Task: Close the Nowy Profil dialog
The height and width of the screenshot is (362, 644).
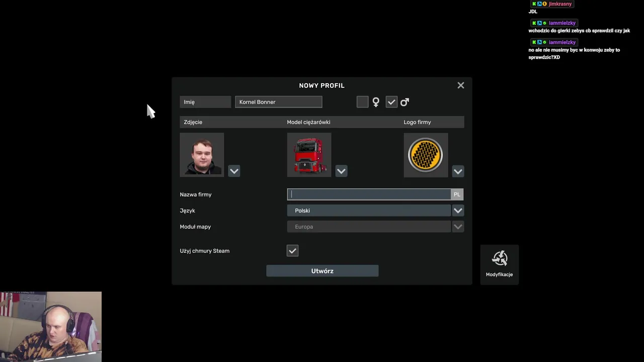Action: (x=461, y=85)
